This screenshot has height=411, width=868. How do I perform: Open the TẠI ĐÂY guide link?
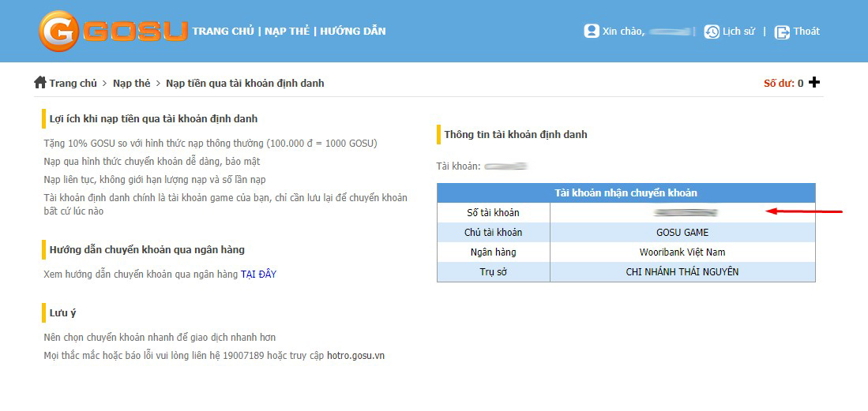(258, 274)
